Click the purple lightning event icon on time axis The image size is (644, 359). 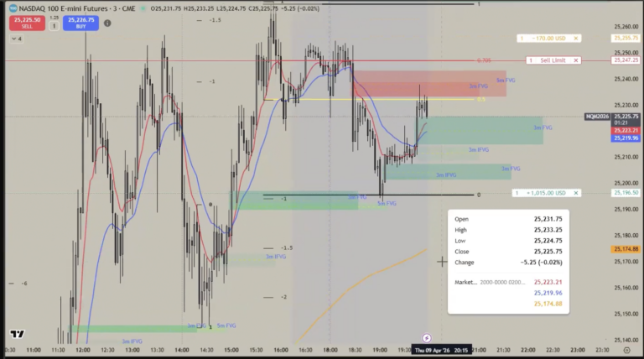tap(427, 338)
